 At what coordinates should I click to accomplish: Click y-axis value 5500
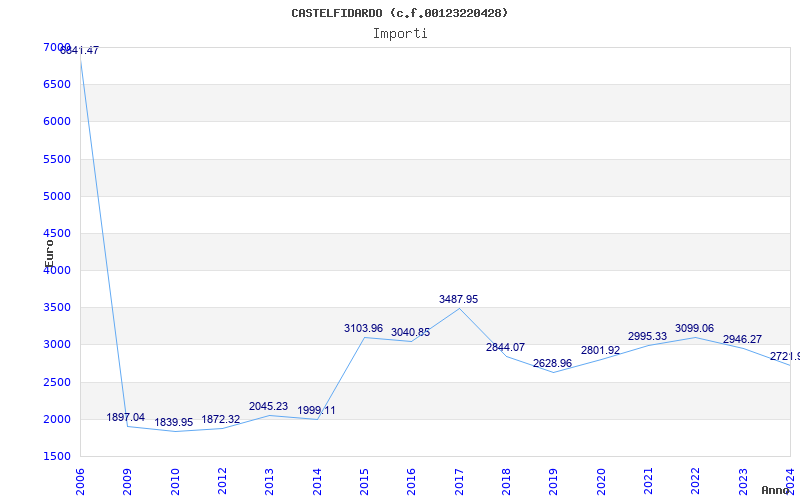coord(57,159)
